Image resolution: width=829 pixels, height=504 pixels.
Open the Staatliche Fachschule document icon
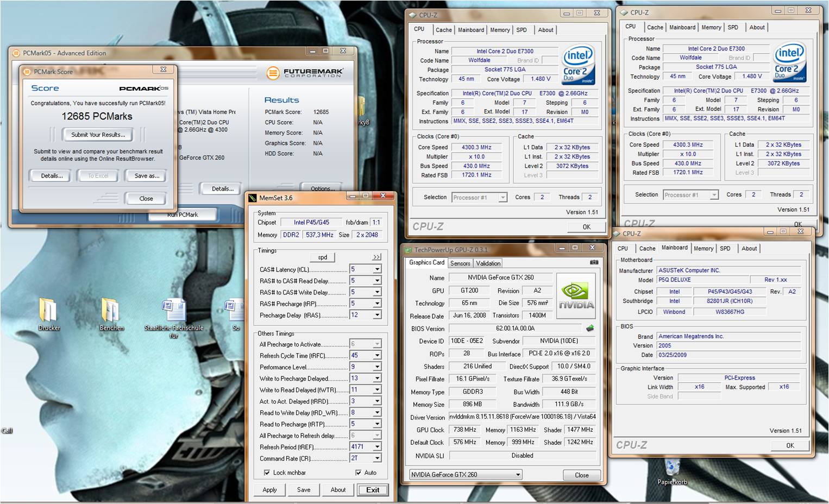pos(174,318)
